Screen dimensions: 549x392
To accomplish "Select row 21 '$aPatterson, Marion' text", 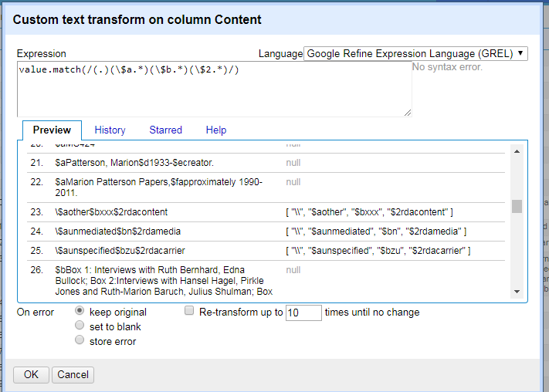I will tap(134, 163).
